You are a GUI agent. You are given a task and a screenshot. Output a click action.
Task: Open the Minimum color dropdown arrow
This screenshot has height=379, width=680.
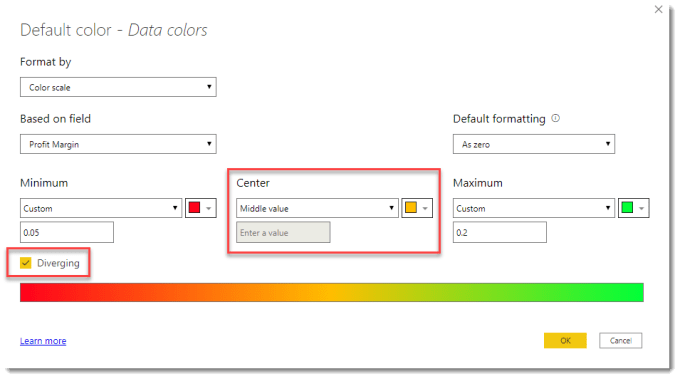209,208
